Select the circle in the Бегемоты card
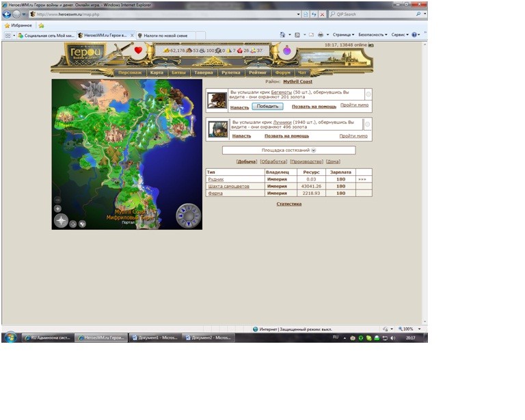Image resolution: width=525 pixels, height=420 pixels. coord(368,94)
